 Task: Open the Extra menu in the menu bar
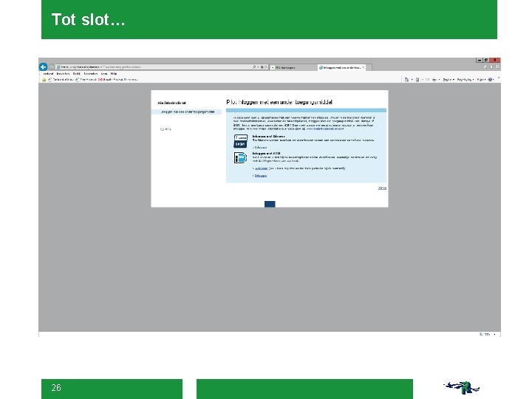[x=104, y=74]
